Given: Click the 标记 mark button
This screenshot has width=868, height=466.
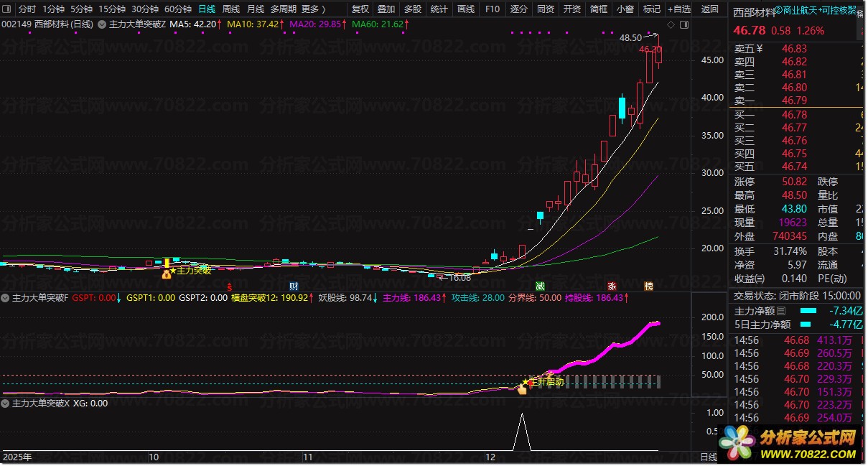Looking at the screenshot, I should pyautogui.click(x=651, y=9).
